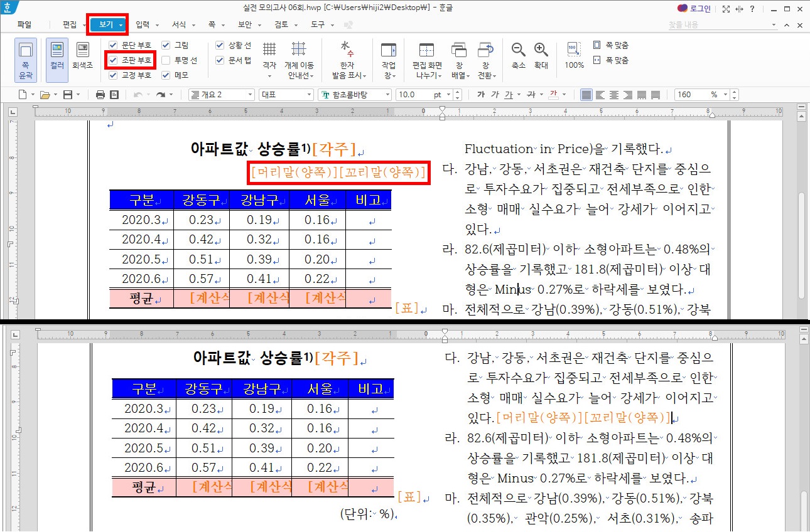Switch display to 컬러 mode

[57, 60]
